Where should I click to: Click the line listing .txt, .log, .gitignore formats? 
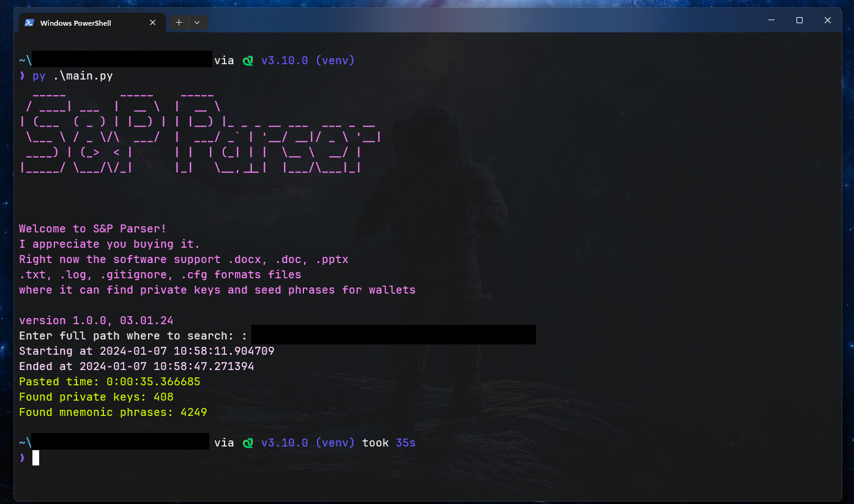pos(160,275)
